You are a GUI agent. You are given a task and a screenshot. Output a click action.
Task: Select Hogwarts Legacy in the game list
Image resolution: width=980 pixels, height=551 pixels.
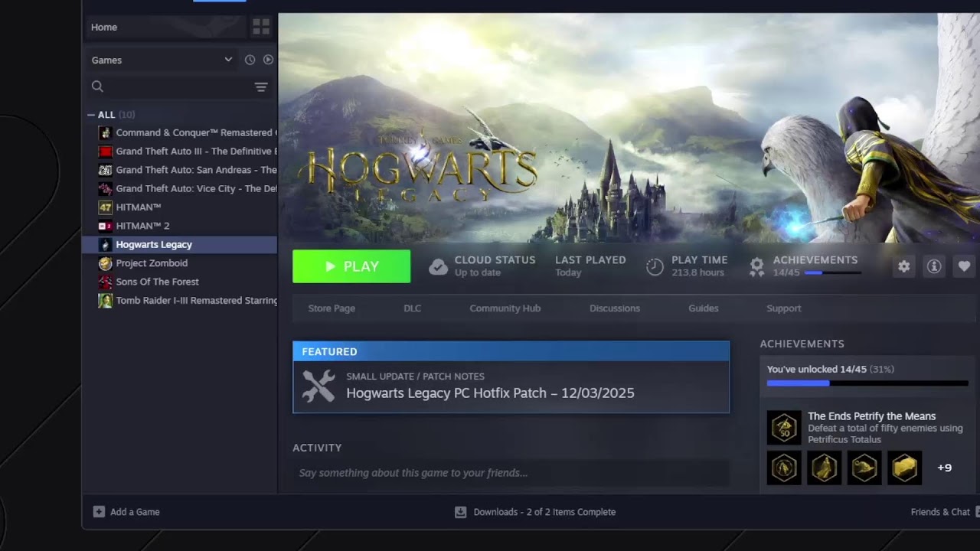[x=180, y=245]
